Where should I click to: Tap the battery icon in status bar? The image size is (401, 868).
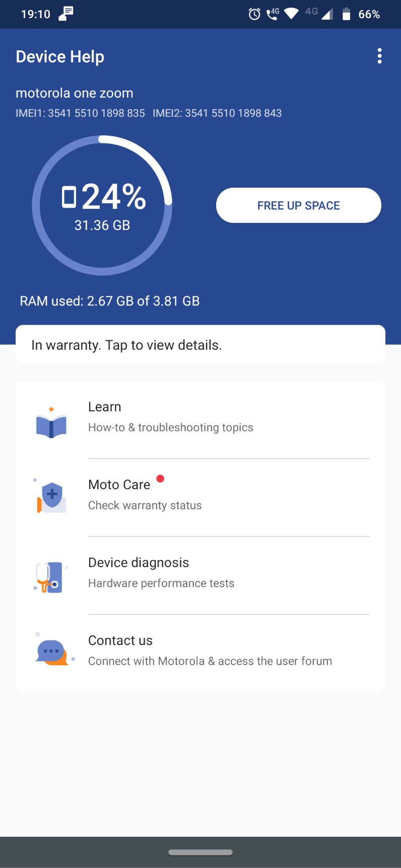point(346,14)
